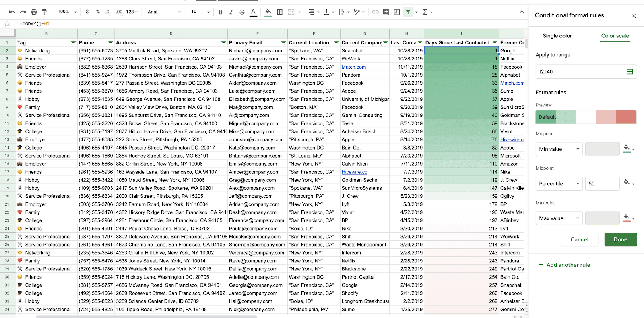This screenshot has width=644, height=318.
Task: Open the Address column filter
Action: click(x=223, y=43)
